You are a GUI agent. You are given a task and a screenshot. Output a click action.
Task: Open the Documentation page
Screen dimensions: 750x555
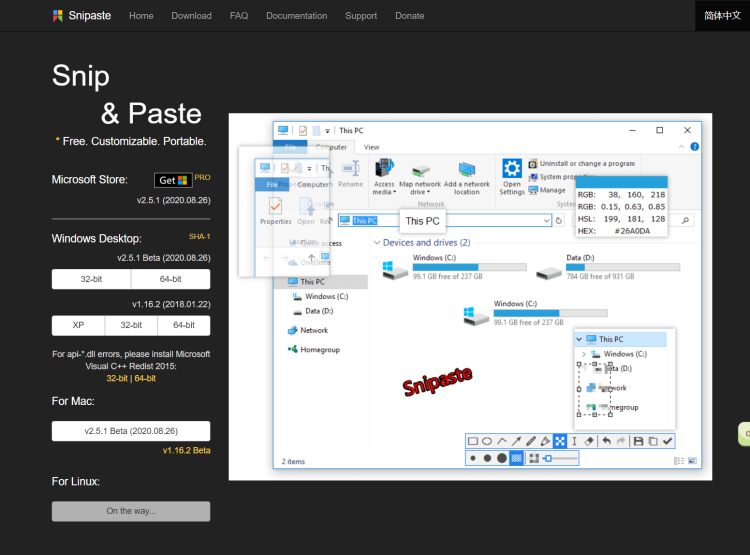(x=297, y=16)
